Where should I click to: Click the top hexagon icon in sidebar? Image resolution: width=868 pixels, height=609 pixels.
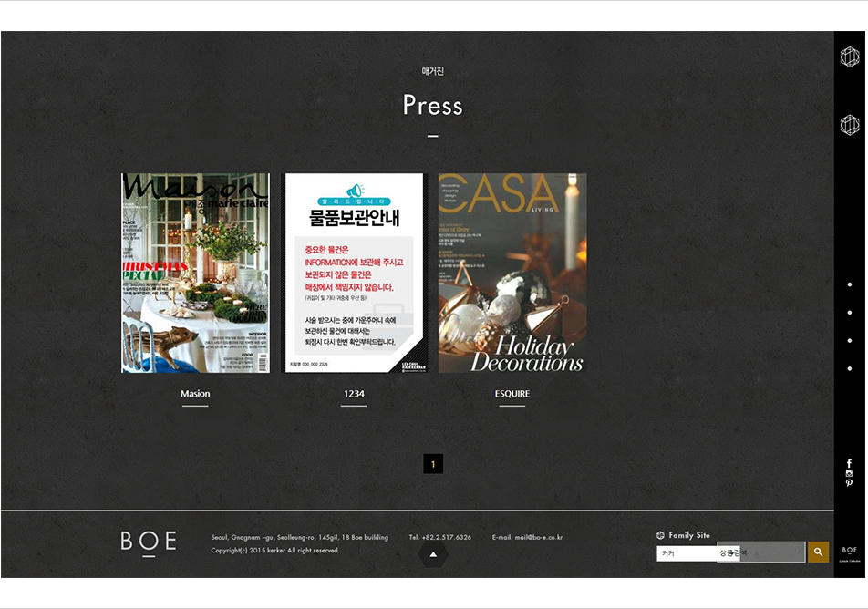pos(849,57)
